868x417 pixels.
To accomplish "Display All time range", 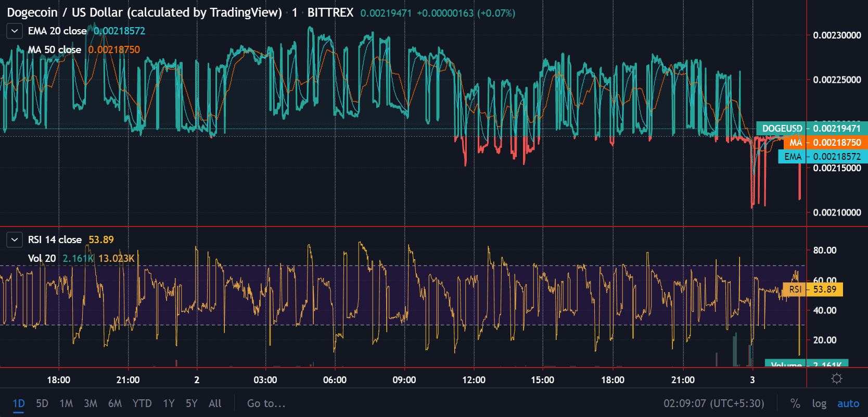I will pos(215,403).
